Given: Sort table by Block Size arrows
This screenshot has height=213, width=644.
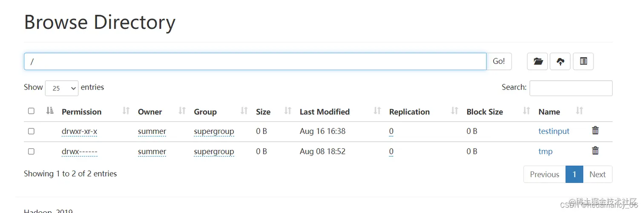Looking at the screenshot, I should tap(526, 111).
